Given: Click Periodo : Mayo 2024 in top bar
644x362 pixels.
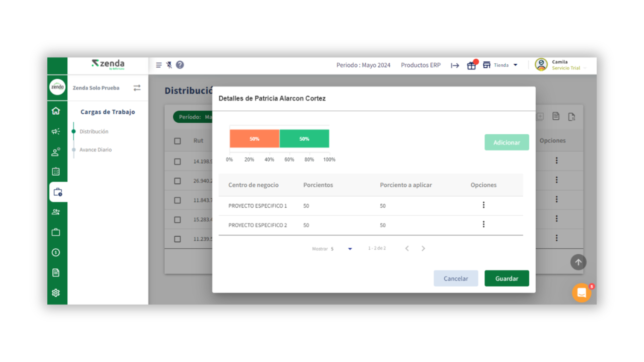Looking at the screenshot, I should point(363,65).
